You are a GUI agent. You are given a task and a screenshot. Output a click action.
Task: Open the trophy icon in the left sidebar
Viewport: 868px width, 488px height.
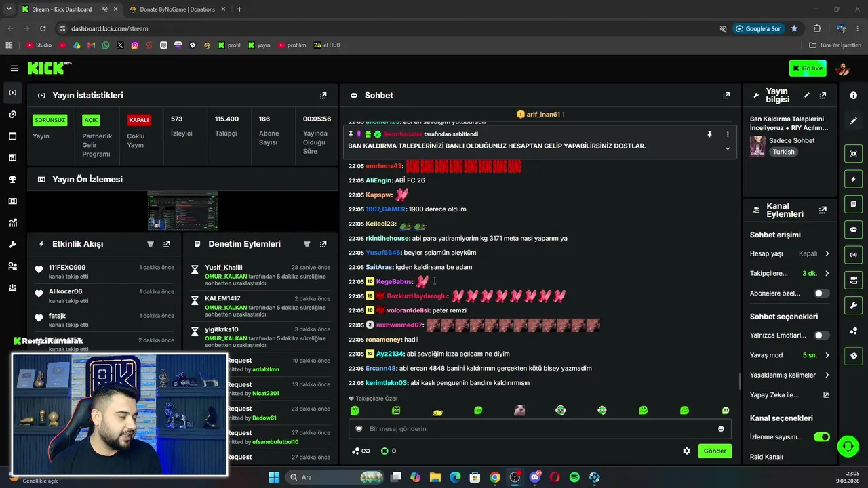click(13, 180)
